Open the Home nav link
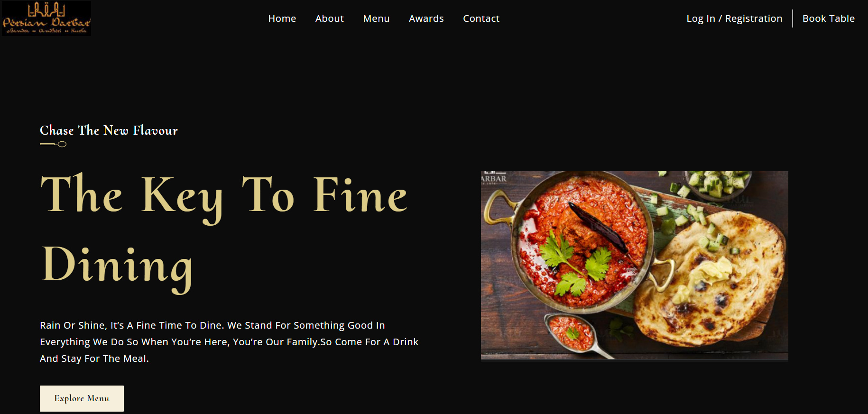The image size is (868, 414). click(x=282, y=18)
